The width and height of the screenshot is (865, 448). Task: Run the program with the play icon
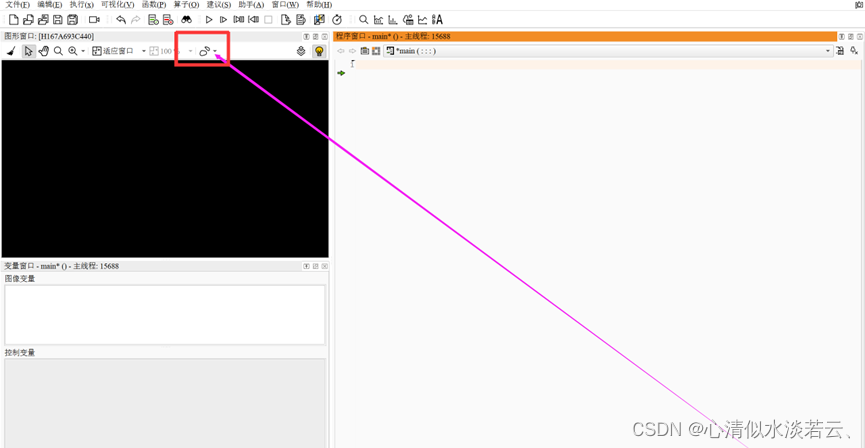[209, 20]
